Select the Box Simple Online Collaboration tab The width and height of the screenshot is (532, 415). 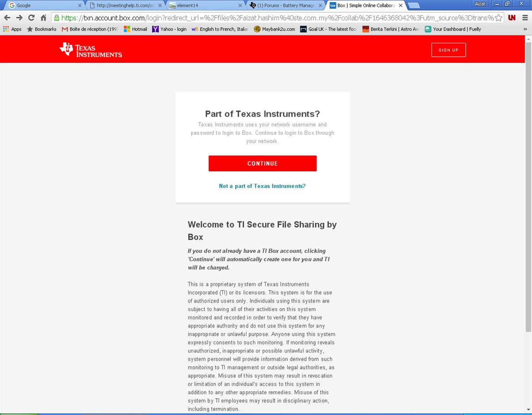(367, 6)
